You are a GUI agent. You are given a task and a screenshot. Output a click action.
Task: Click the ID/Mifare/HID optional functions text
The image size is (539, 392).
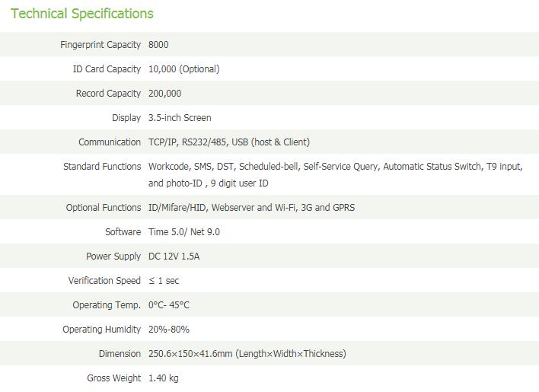click(x=252, y=208)
